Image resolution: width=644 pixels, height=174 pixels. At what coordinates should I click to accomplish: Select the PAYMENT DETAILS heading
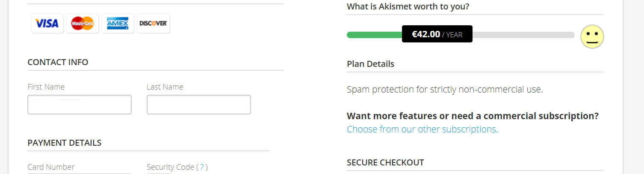pos(65,143)
